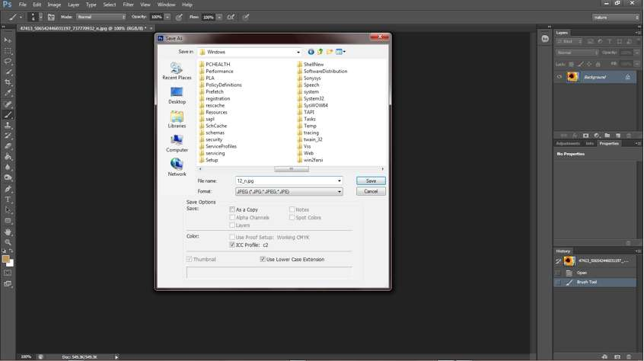Open the Save in folder dropdown
This screenshot has width=644, height=361.
pos(298,52)
